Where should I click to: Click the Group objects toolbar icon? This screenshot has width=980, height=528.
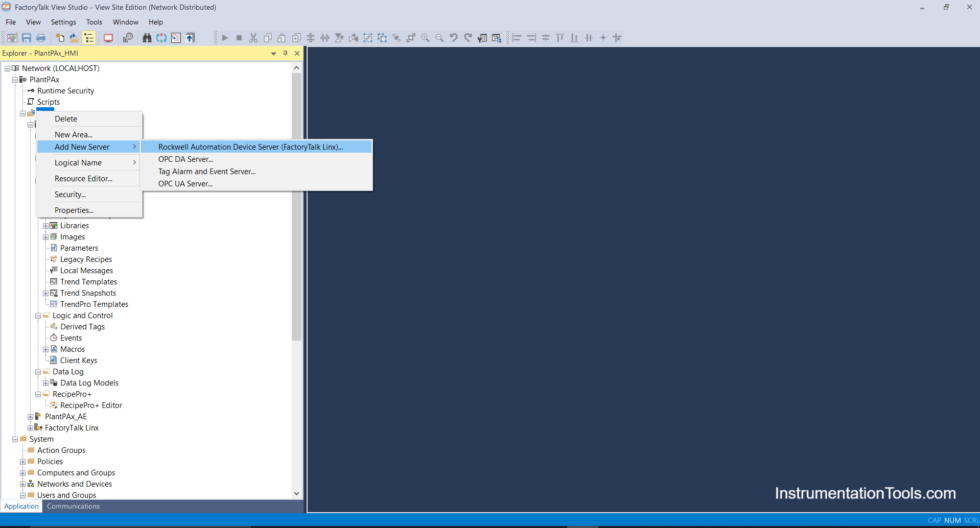pyautogui.click(x=368, y=38)
